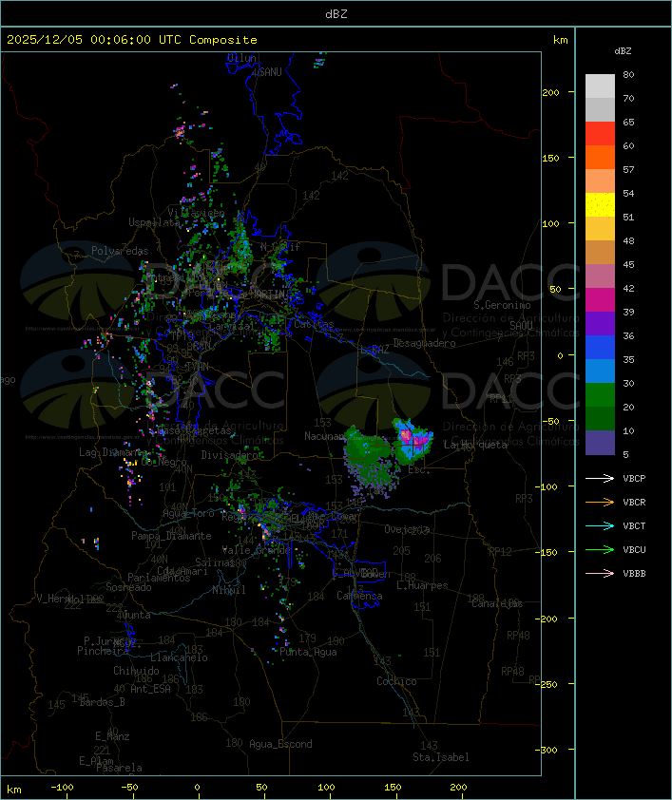The width and height of the screenshot is (672, 800).
Task: Click the pink VBBB arrow icon
Action: click(x=600, y=574)
